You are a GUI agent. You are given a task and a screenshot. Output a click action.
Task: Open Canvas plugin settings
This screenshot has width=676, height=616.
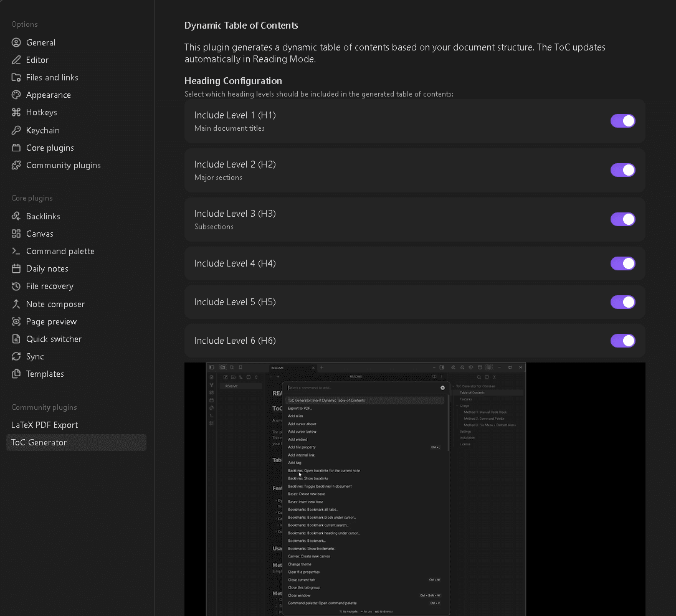(76, 234)
